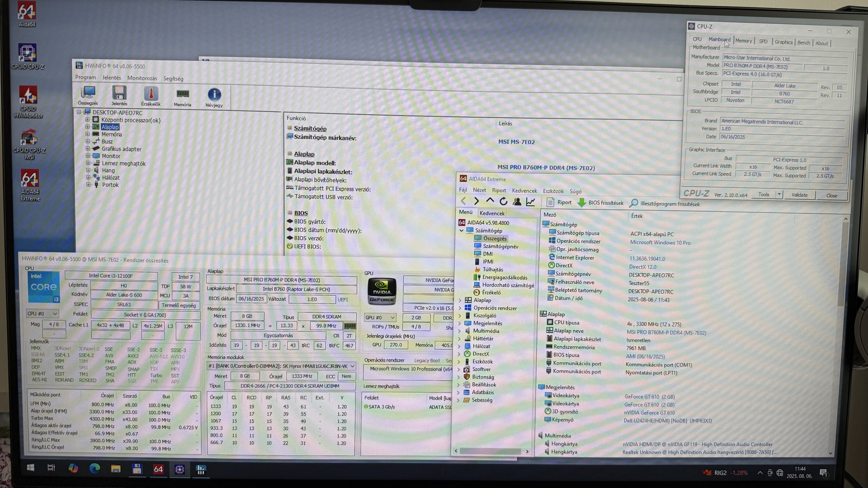Expand Központi processzor(ok) tree node
Viewport: 868px width, 488px height.
[88, 120]
